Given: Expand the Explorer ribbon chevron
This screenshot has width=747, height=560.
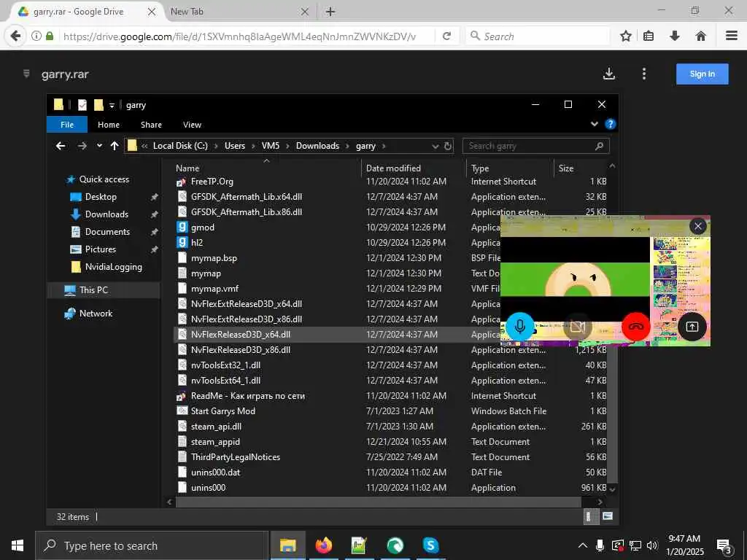Looking at the screenshot, I should pos(594,124).
